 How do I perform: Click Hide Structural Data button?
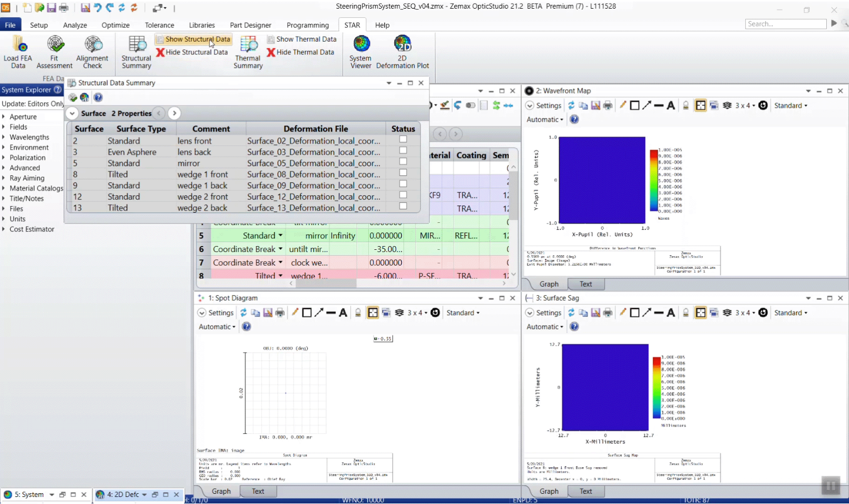[192, 52]
